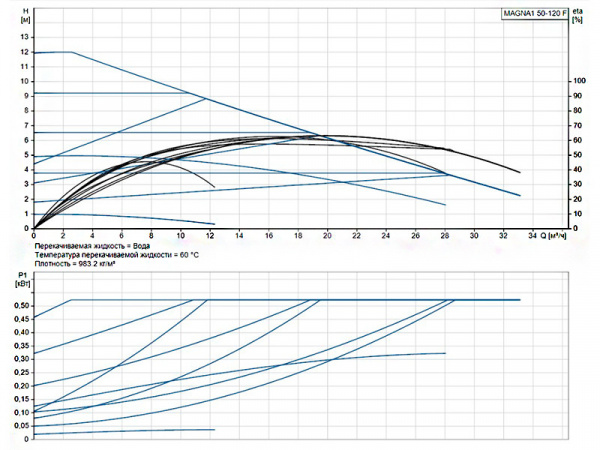Click the 13 tick on the H axis
600x450 pixels.
click(x=25, y=36)
